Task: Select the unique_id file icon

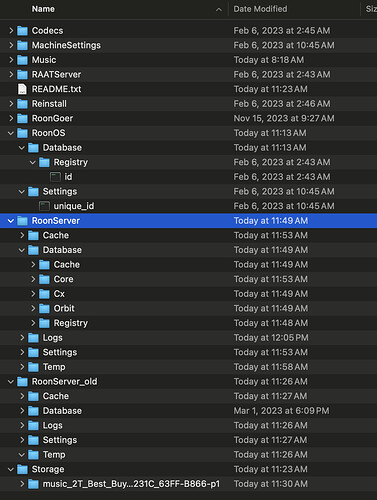Action: click(44, 206)
